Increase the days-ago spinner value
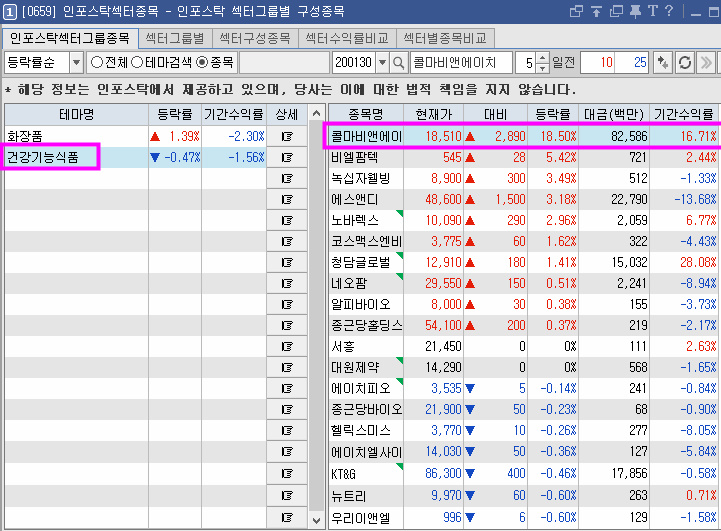This screenshot has width=721, height=531. [x=543, y=58]
